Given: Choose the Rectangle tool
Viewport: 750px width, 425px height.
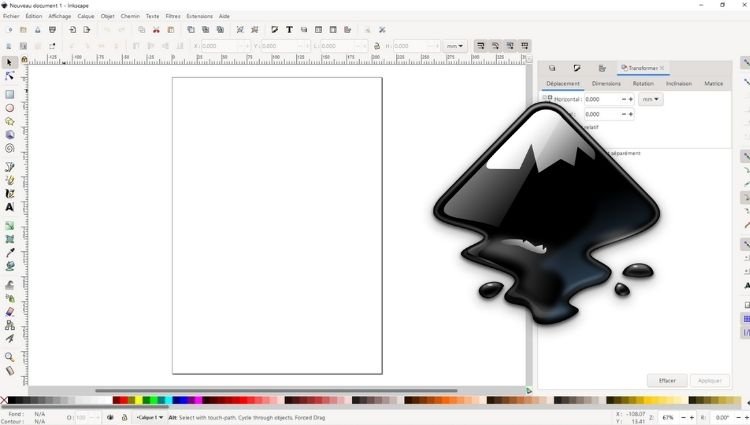Looking at the screenshot, I should click(x=10, y=94).
